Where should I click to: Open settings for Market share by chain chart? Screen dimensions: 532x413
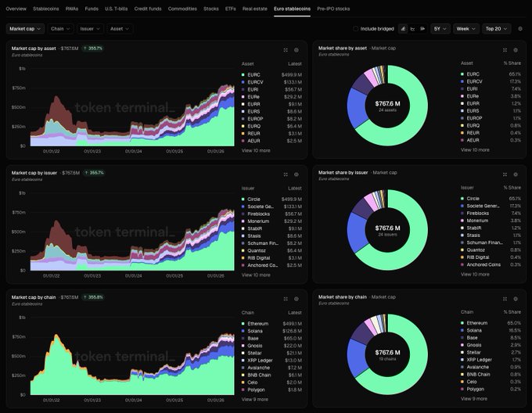pos(516,299)
